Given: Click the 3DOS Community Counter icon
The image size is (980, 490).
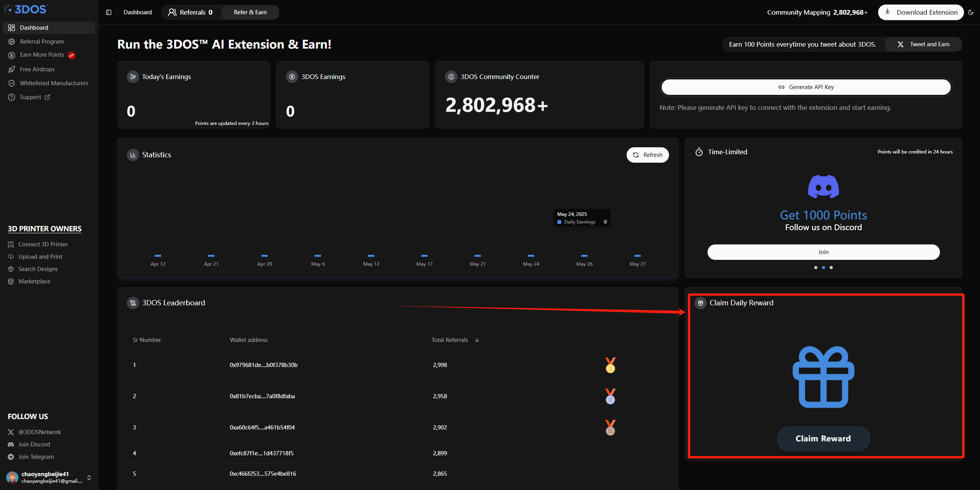Looking at the screenshot, I should click(x=451, y=77).
